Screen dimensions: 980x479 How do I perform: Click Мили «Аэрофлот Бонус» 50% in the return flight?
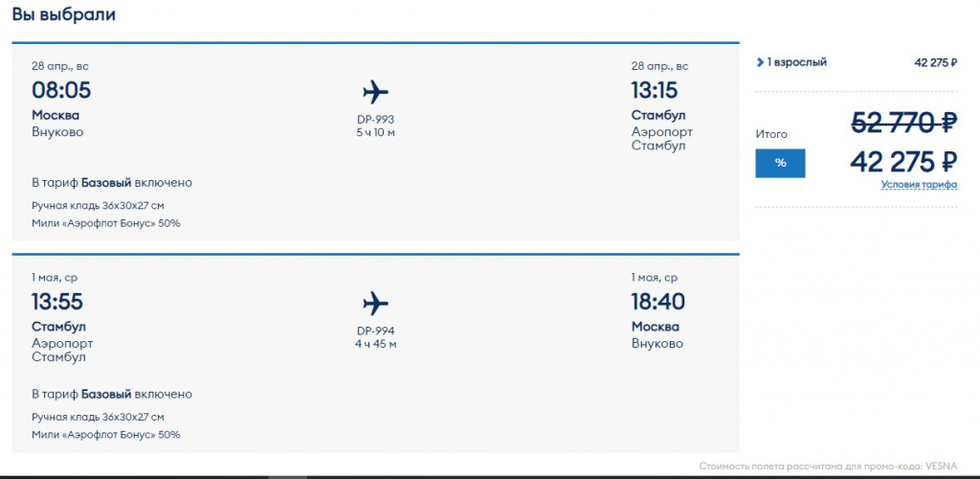coord(105,434)
